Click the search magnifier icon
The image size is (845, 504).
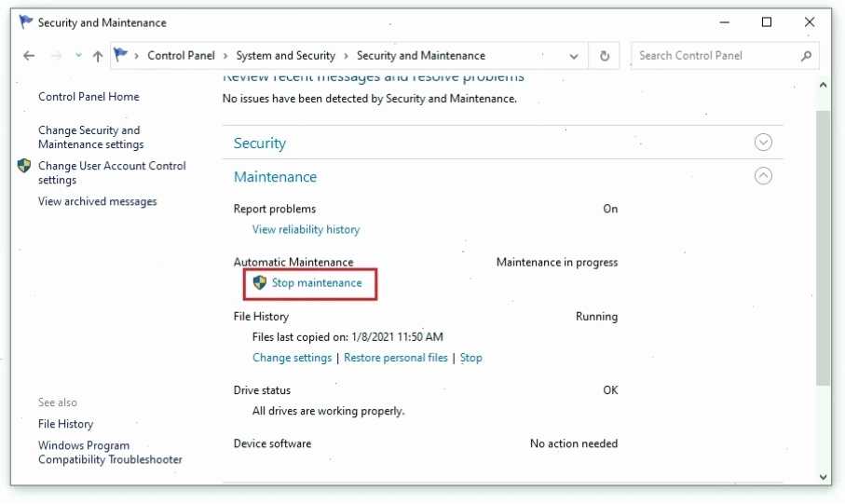pos(806,56)
